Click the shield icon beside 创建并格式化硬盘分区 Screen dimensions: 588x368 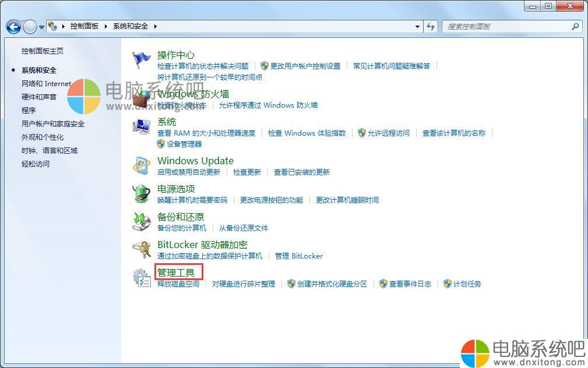point(291,284)
